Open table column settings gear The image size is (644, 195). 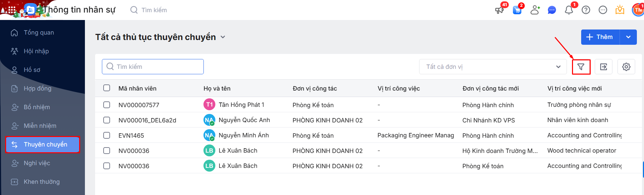(626, 67)
